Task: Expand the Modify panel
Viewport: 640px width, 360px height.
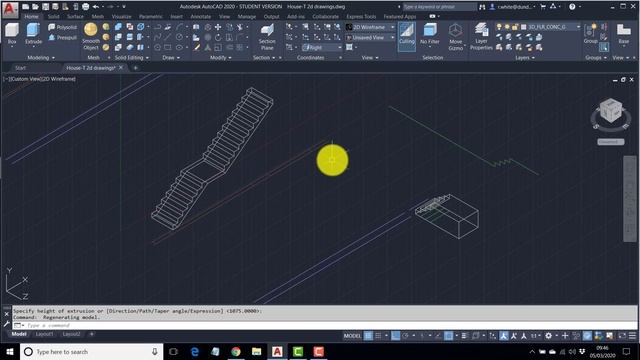Action: click(x=221, y=58)
